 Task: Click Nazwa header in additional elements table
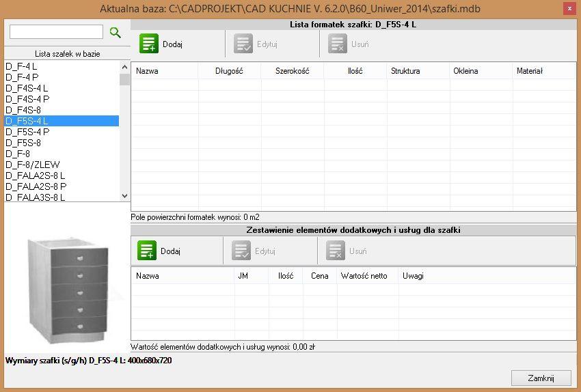coord(183,276)
